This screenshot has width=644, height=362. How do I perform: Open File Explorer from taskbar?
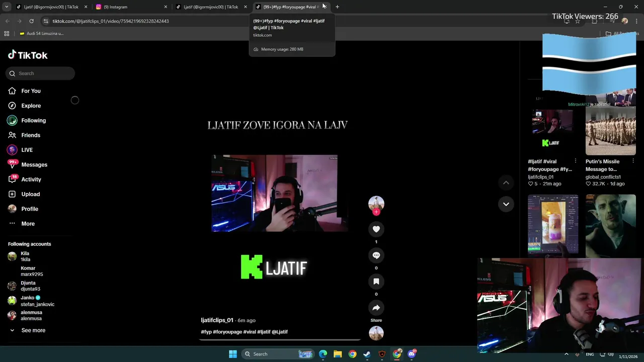pyautogui.click(x=338, y=354)
